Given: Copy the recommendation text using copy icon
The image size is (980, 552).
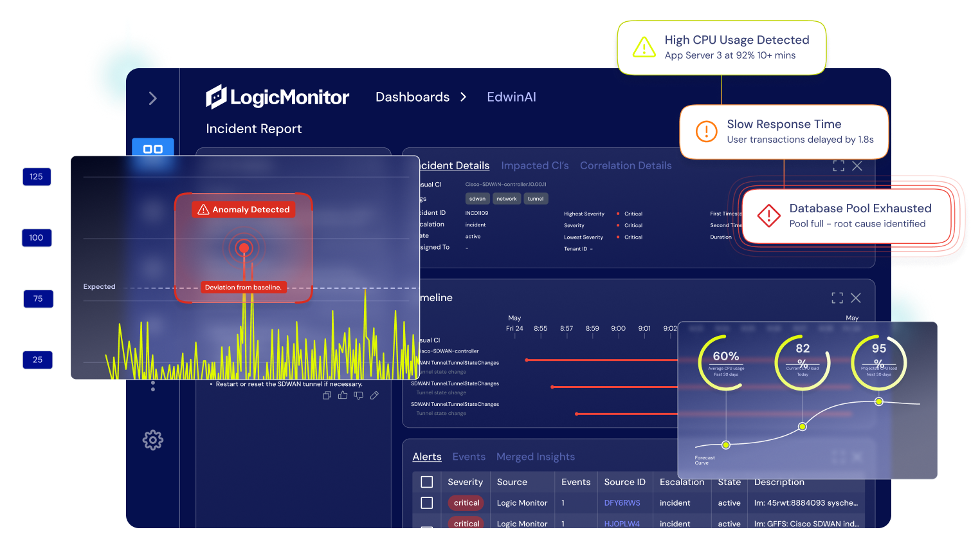Looking at the screenshot, I should pos(327,396).
